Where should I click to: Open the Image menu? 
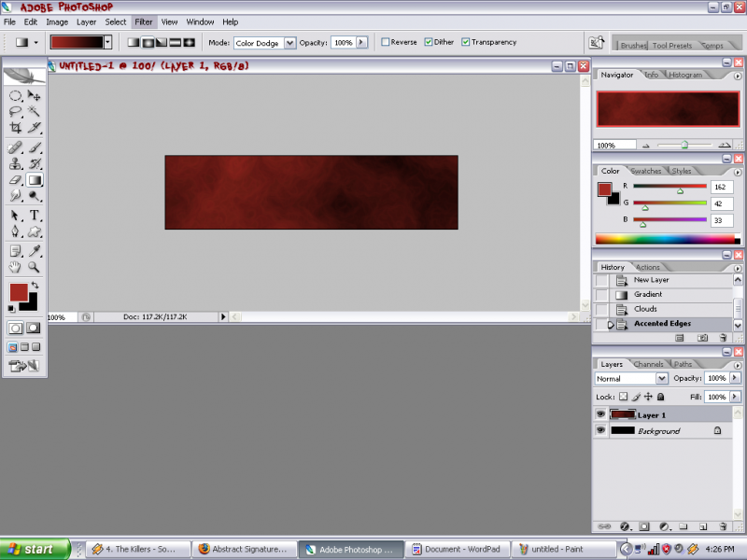pos(57,21)
